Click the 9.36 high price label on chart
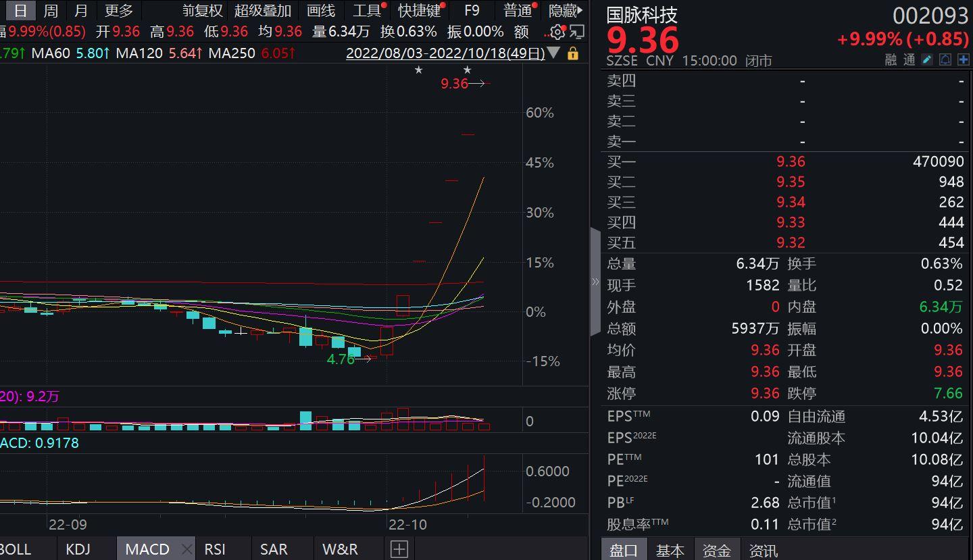Viewport: 973px width, 560px height. [454, 84]
